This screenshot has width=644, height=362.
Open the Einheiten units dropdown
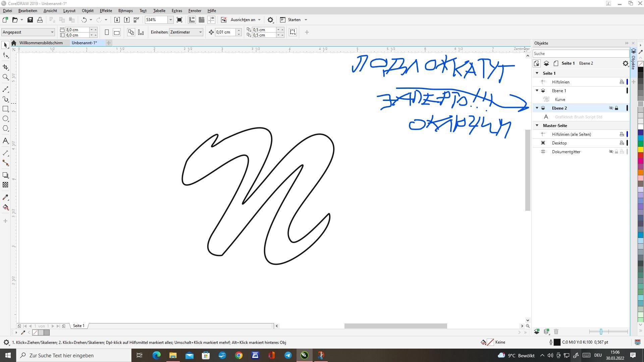point(201,32)
